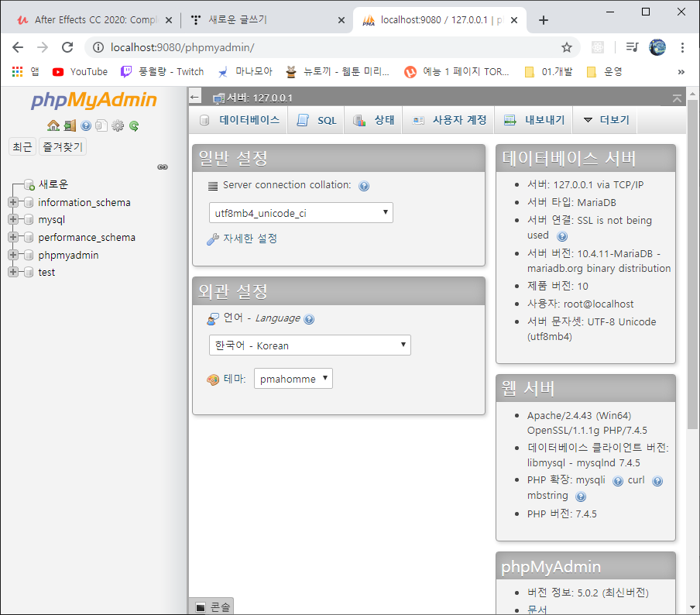The image size is (700, 615).
Task: Open the 사용자 계정 (User accounts) tab
Action: (448, 120)
